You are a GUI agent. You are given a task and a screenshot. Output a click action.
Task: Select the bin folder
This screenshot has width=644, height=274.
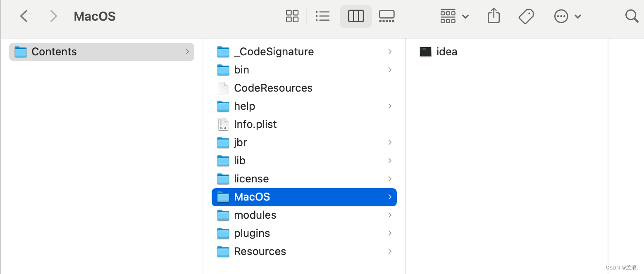(304, 70)
